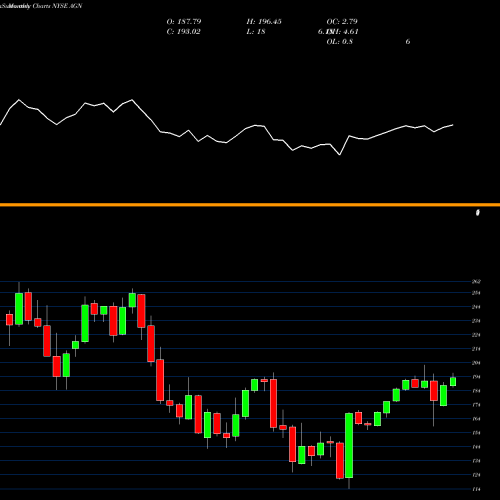
Task: Click the '194' price axis label
Action: (x=476, y=377)
